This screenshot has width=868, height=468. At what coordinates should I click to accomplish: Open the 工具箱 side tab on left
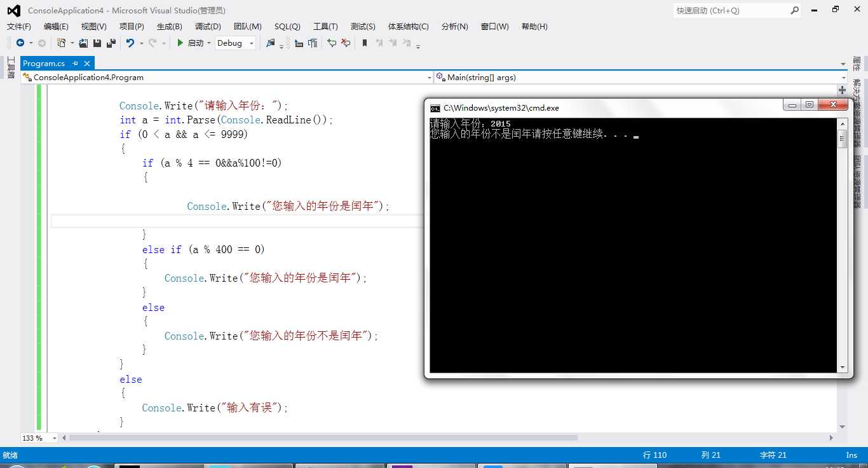(x=11, y=67)
